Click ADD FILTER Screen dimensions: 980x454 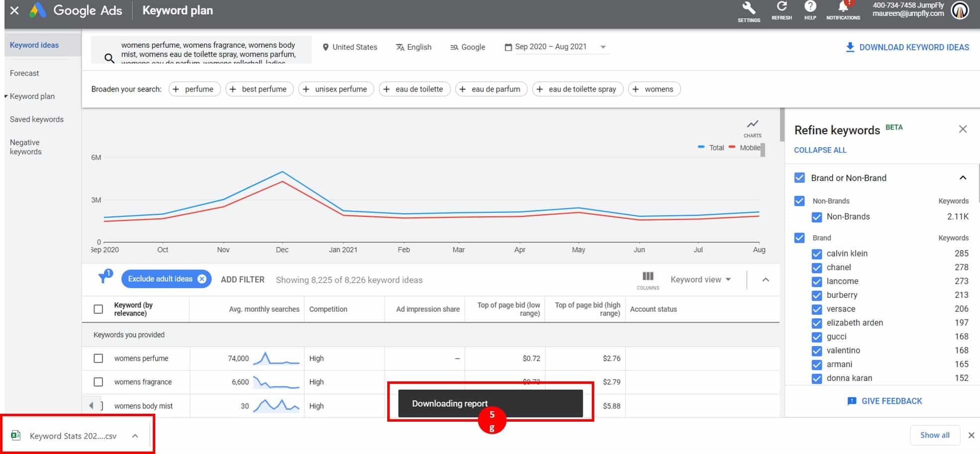point(242,279)
